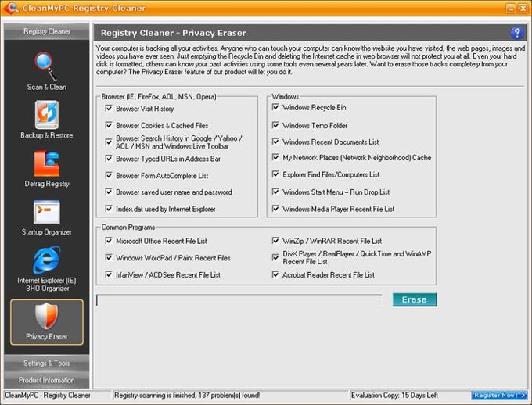Image resolution: width=532 pixels, height=405 pixels.
Task: Select the Privacy Eraser shield icon
Action: coord(46,316)
